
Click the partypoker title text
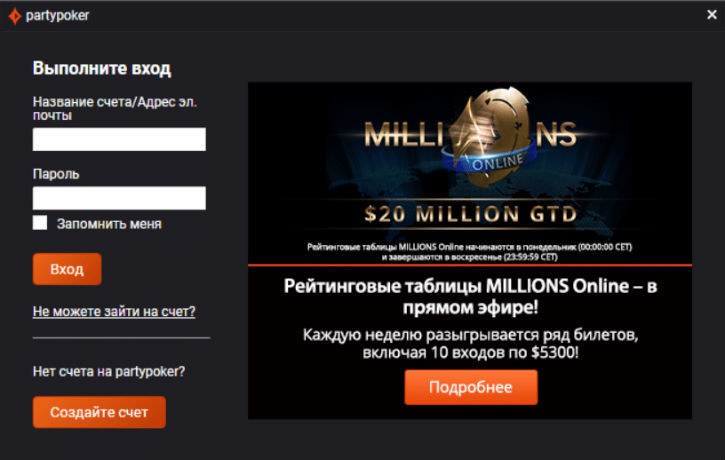pos(57,16)
